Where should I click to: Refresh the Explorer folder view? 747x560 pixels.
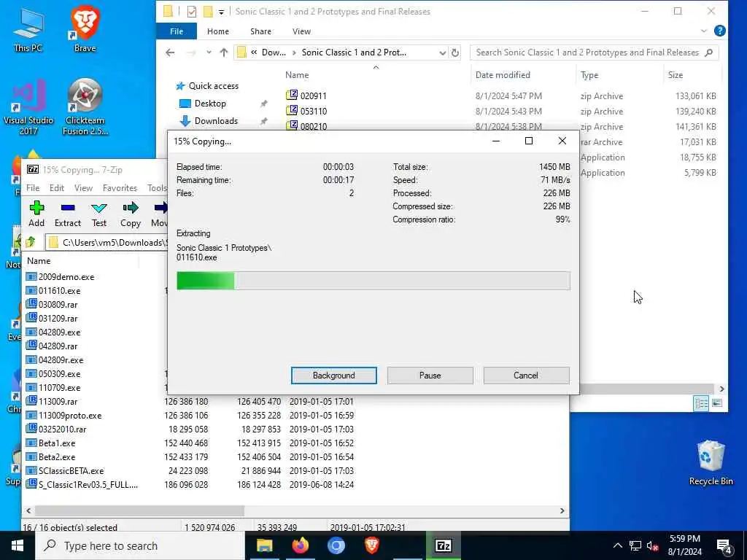point(455,52)
